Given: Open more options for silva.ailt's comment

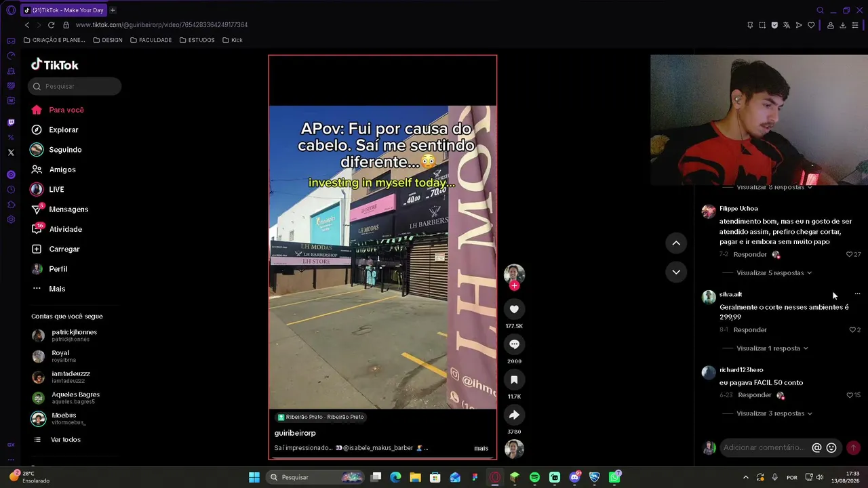Looking at the screenshot, I should pos(857,294).
